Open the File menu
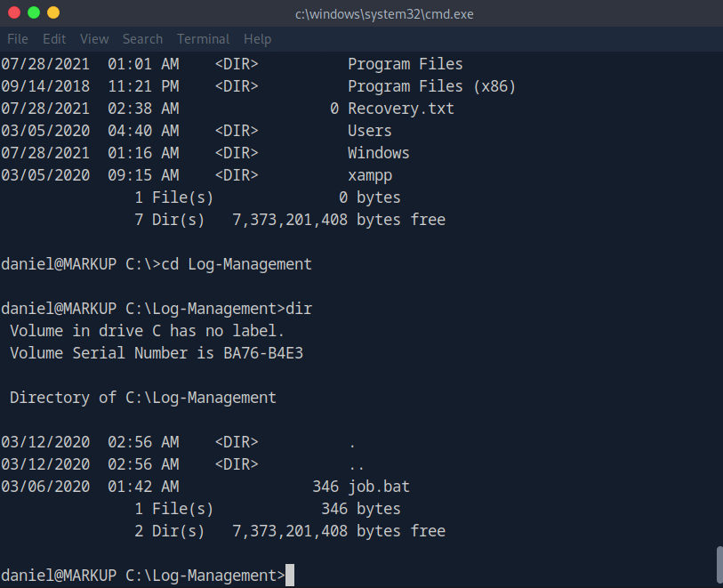Screen dimensions: 723x588 (x=18, y=39)
